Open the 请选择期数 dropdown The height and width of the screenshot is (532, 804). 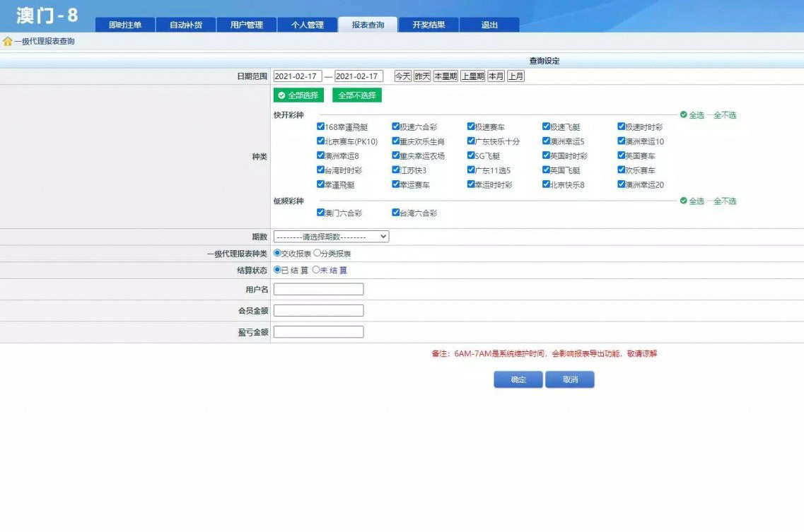(x=331, y=237)
